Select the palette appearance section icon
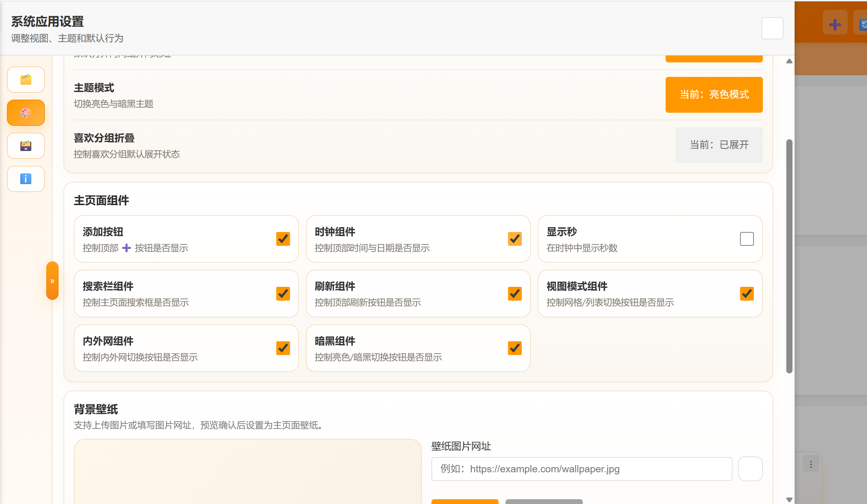Image resolution: width=867 pixels, height=504 pixels. click(26, 113)
